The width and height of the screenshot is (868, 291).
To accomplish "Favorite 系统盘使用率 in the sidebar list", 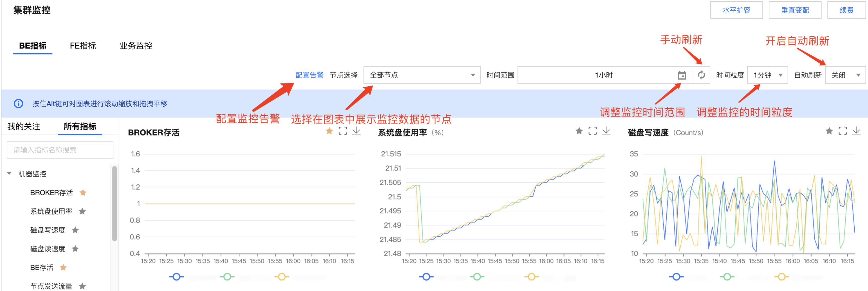I will point(82,211).
